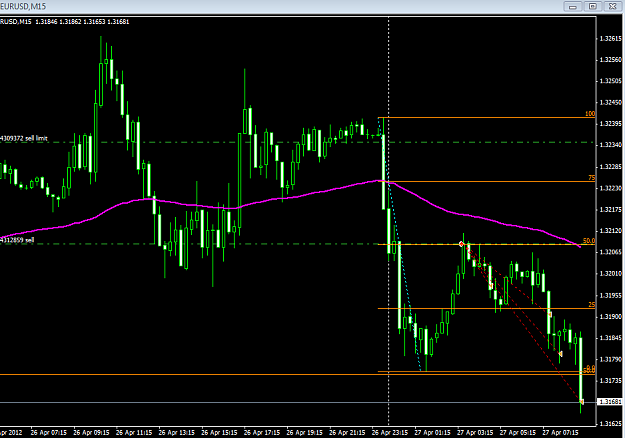Click price axis label 1.32560
Screen dimensions: 625x438
point(610,60)
